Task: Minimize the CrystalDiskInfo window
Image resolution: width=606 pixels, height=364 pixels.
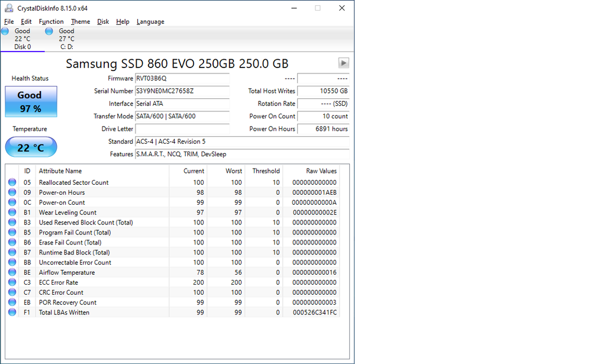Action: (294, 8)
